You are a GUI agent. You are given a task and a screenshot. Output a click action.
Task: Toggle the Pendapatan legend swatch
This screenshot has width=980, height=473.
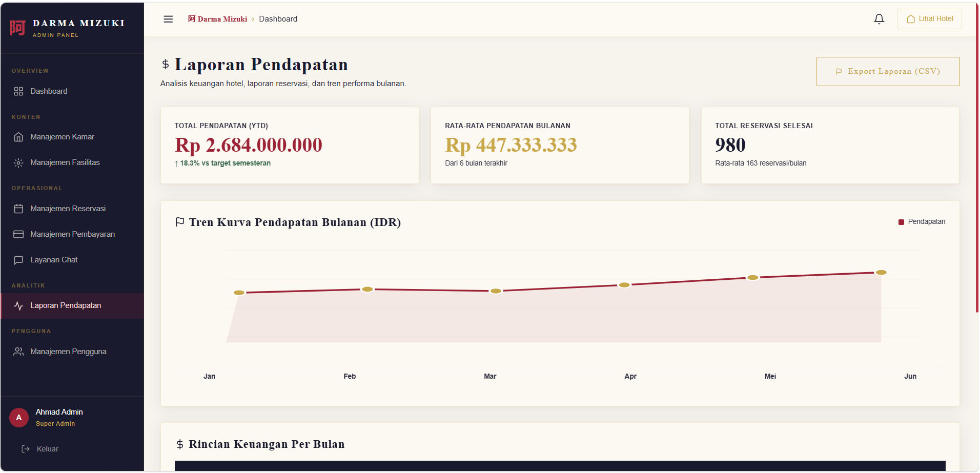901,222
